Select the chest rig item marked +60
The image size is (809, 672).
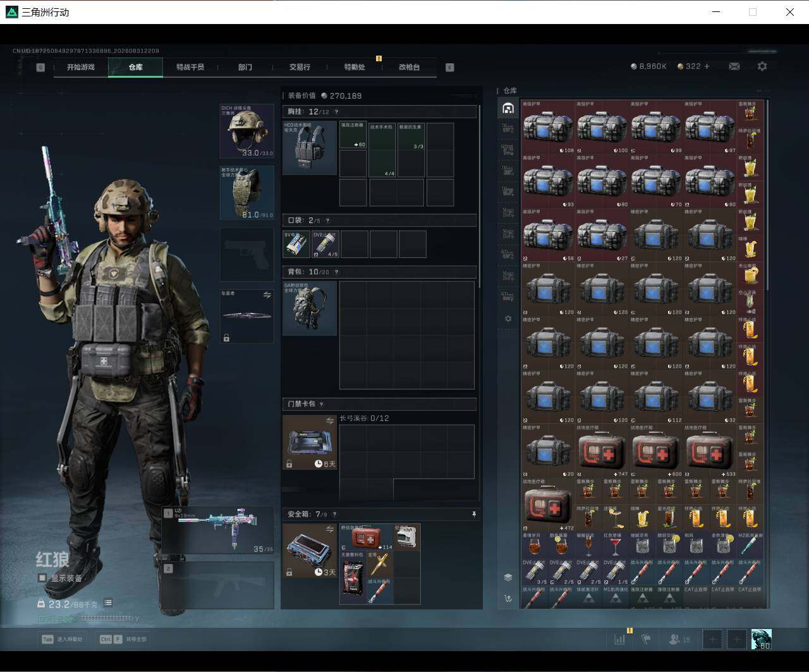[353, 135]
